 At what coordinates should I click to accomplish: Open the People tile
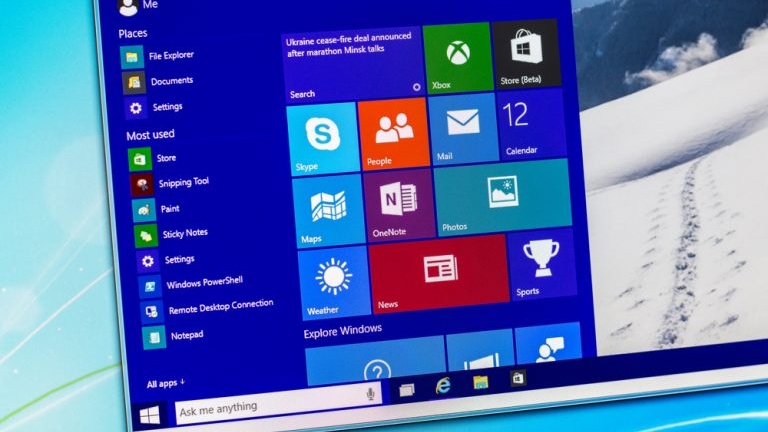click(x=393, y=133)
